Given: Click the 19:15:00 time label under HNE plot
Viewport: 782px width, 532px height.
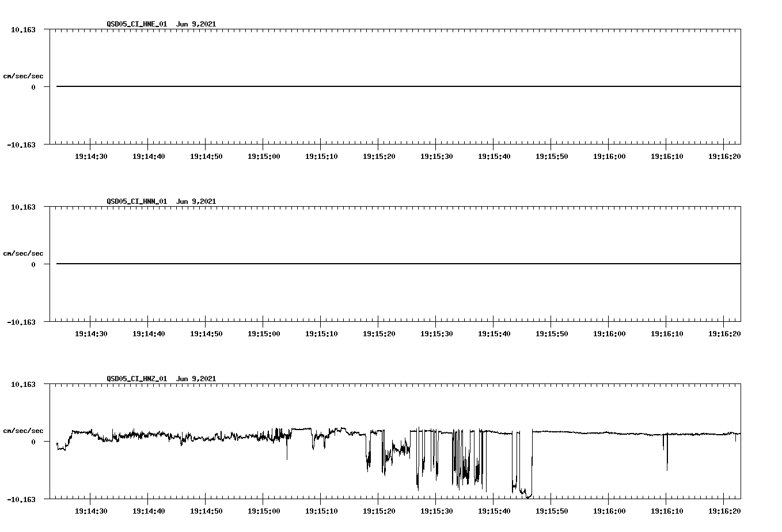Looking at the screenshot, I should point(264,157).
